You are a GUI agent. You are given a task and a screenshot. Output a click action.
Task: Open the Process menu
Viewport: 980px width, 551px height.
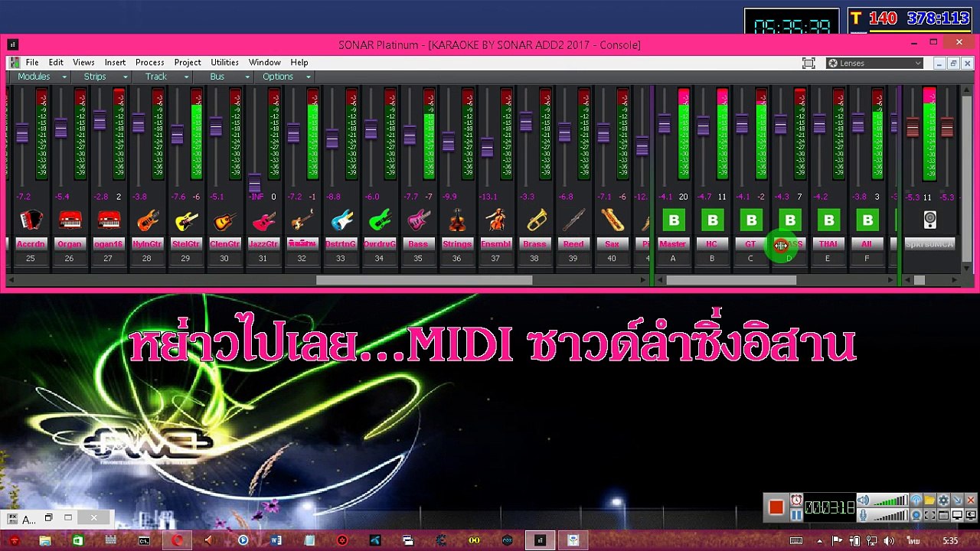[x=149, y=63]
